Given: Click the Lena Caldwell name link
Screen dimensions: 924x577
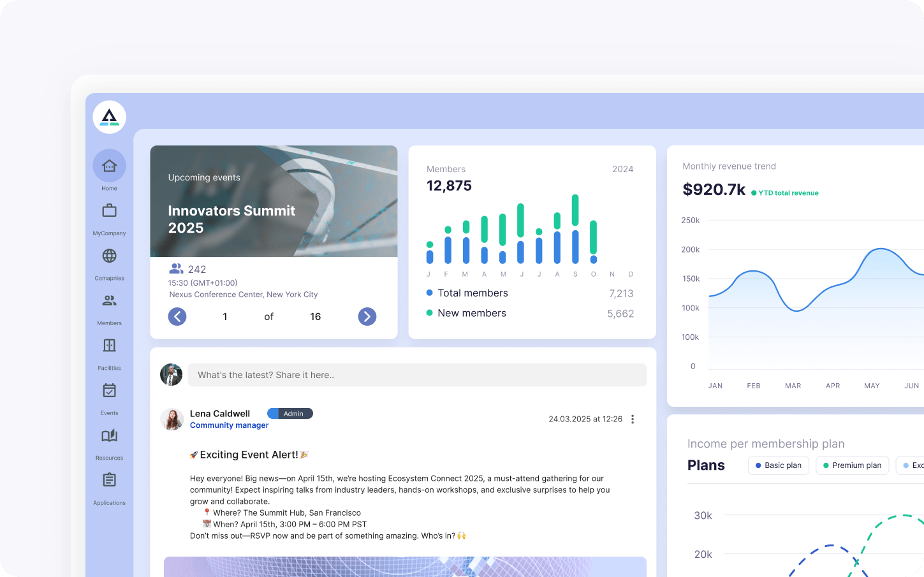Looking at the screenshot, I should point(220,414).
